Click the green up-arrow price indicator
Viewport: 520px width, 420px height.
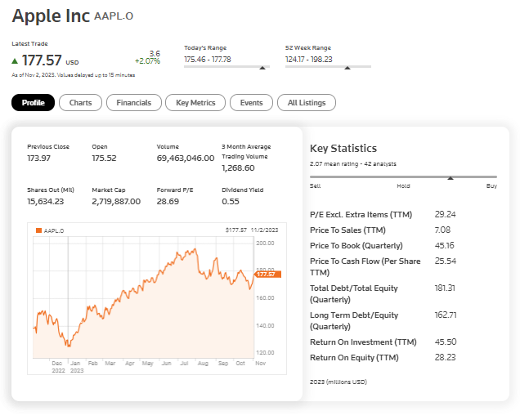point(15,61)
